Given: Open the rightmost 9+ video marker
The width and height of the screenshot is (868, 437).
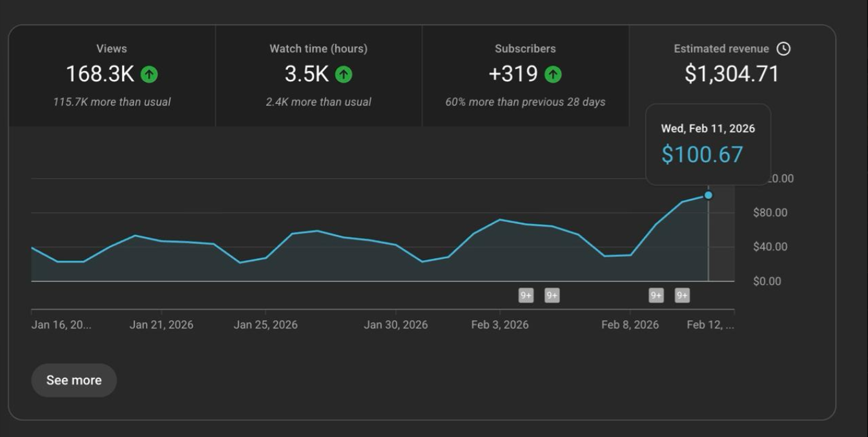Looking at the screenshot, I should pyautogui.click(x=682, y=296).
